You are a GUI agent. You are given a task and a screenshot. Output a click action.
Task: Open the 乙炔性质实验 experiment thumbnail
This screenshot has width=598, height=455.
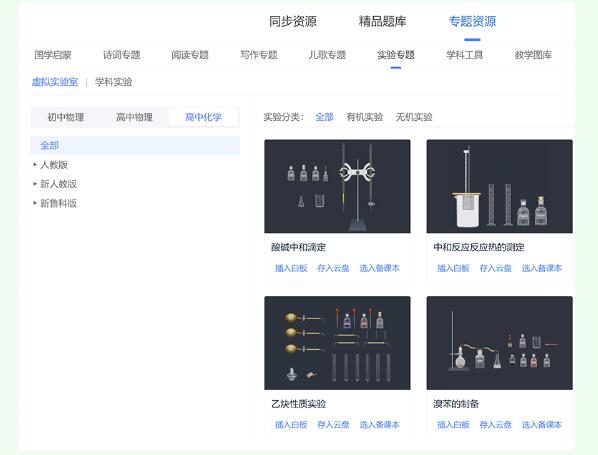tap(337, 343)
